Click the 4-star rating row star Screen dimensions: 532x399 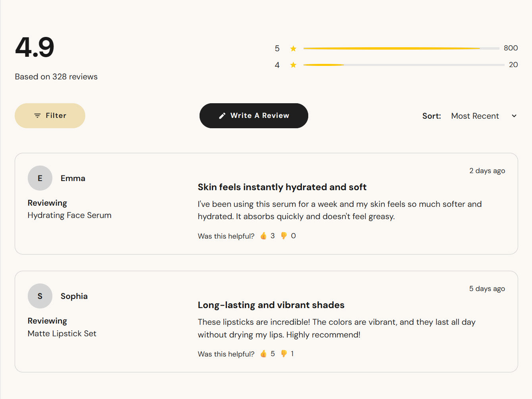[x=293, y=65]
